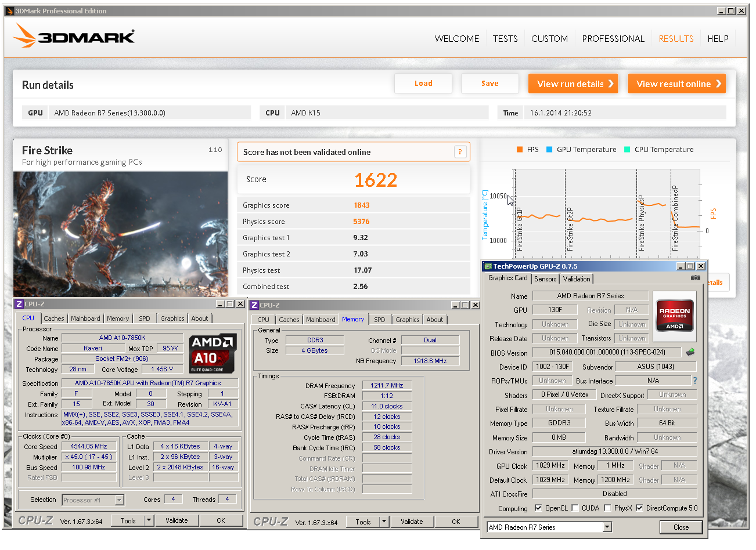Toggle the DirectCompute 5.0 checkbox
The width and height of the screenshot is (756, 550).
click(639, 508)
